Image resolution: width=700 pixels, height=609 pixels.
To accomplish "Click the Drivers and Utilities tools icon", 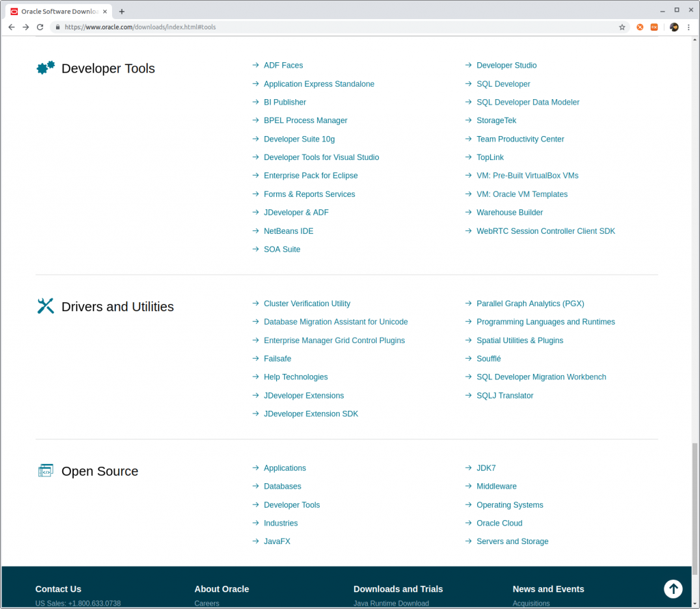I will (x=46, y=306).
